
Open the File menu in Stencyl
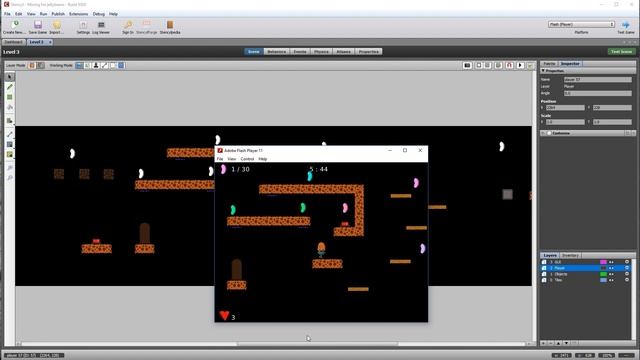pos(7,14)
